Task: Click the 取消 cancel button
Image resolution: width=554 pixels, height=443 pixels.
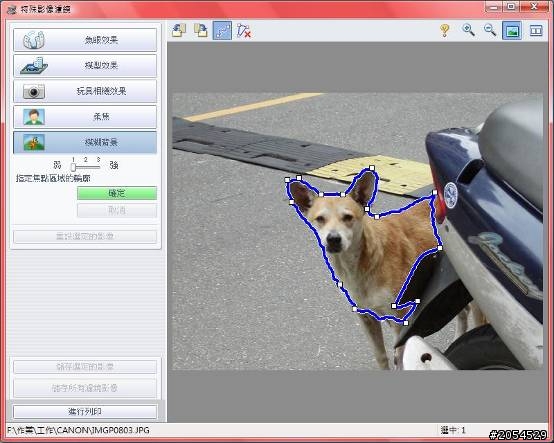Action: click(117, 211)
